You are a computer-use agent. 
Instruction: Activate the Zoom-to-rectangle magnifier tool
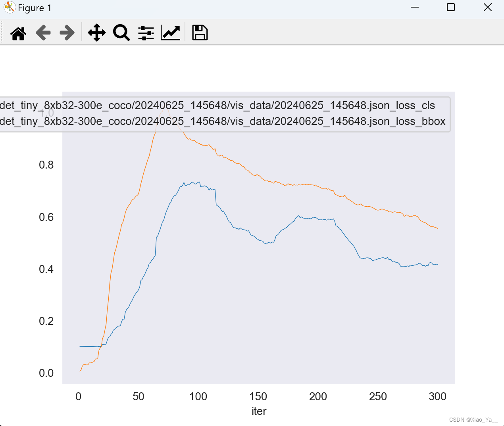(x=121, y=33)
